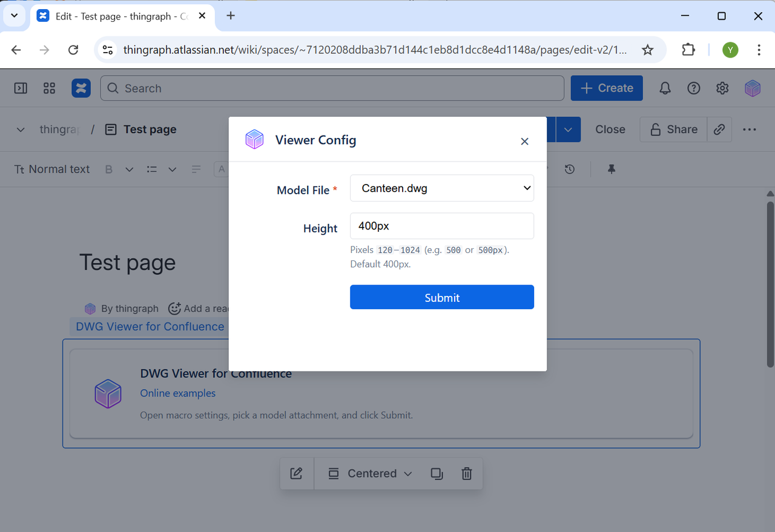Go back in the browser

tap(16, 50)
